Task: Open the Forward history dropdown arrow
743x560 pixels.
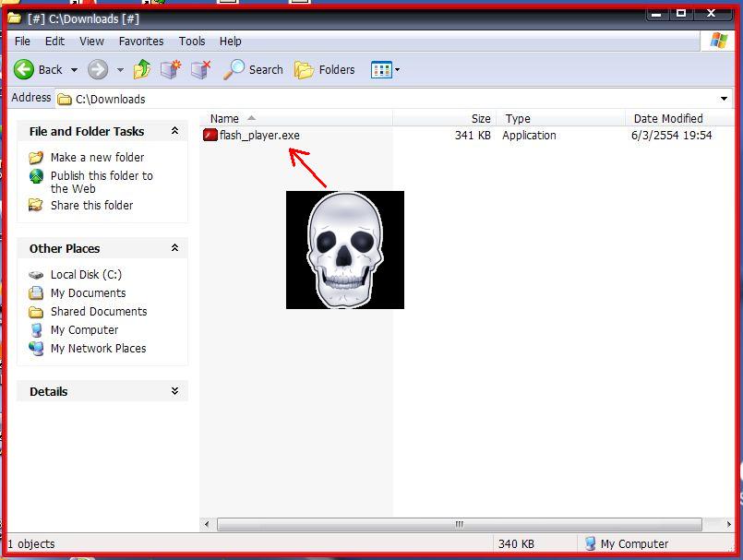Action: tap(120, 70)
